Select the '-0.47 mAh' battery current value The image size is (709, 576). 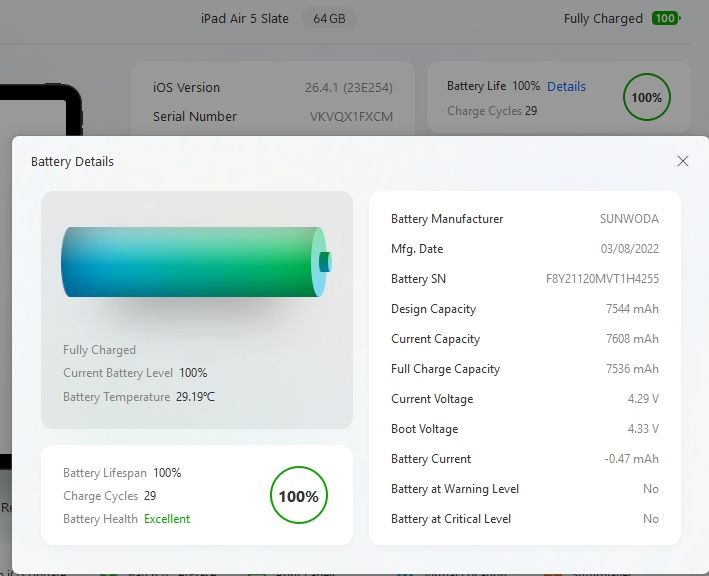tap(631, 459)
